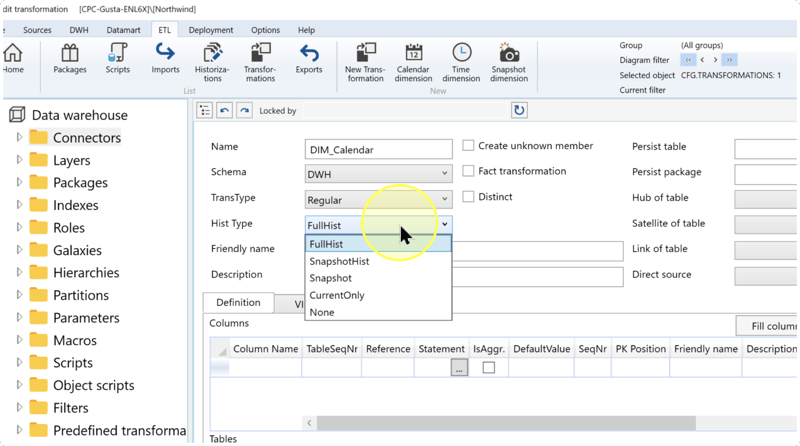Screen dimensions: 800x446
Task: Open the Sources ribbon tab
Action: pos(37,30)
